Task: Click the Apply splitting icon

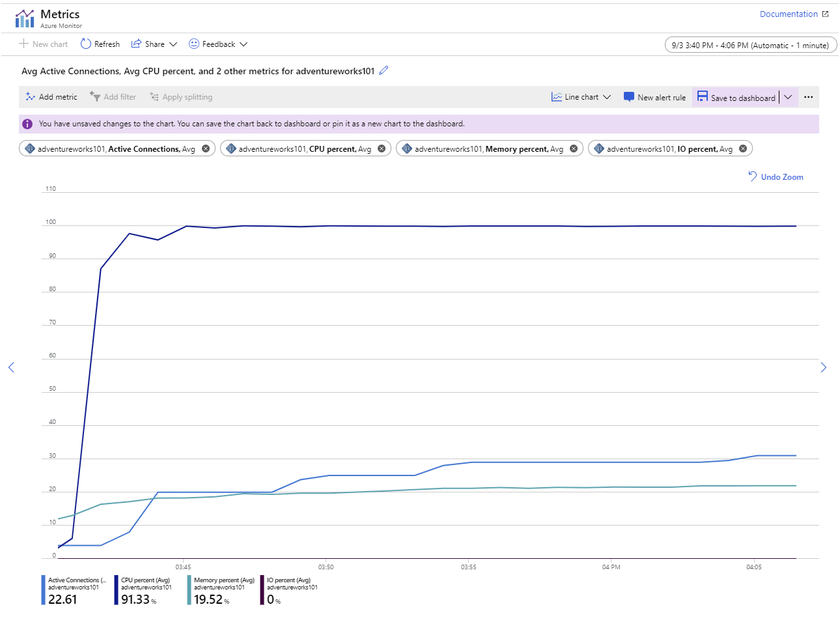Action: tap(154, 96)
